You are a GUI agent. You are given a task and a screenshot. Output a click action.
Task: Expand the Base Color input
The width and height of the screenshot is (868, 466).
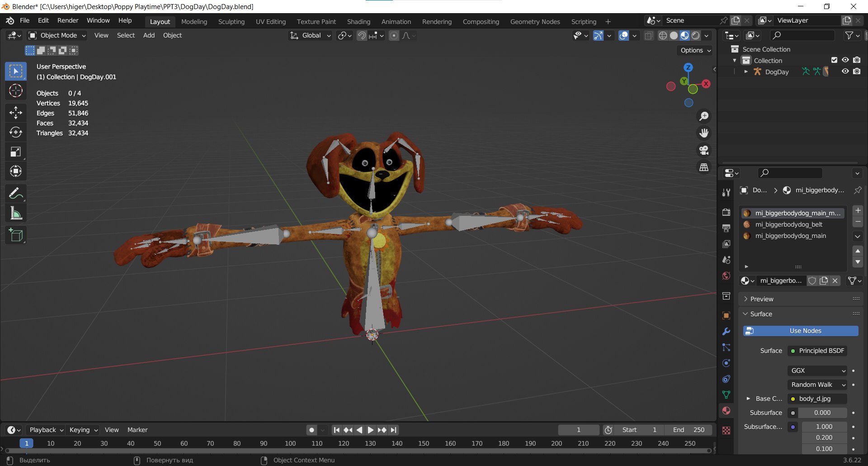click(748, 399)
